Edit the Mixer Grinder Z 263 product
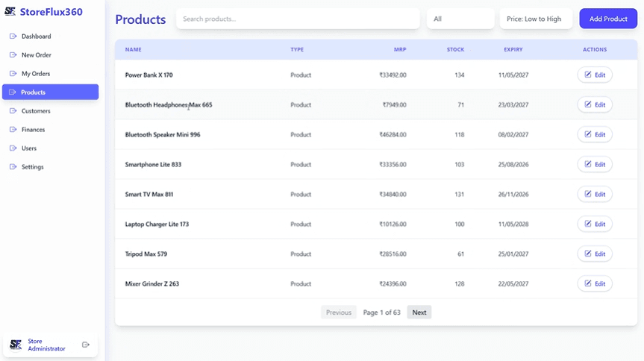 click(595, 283)
